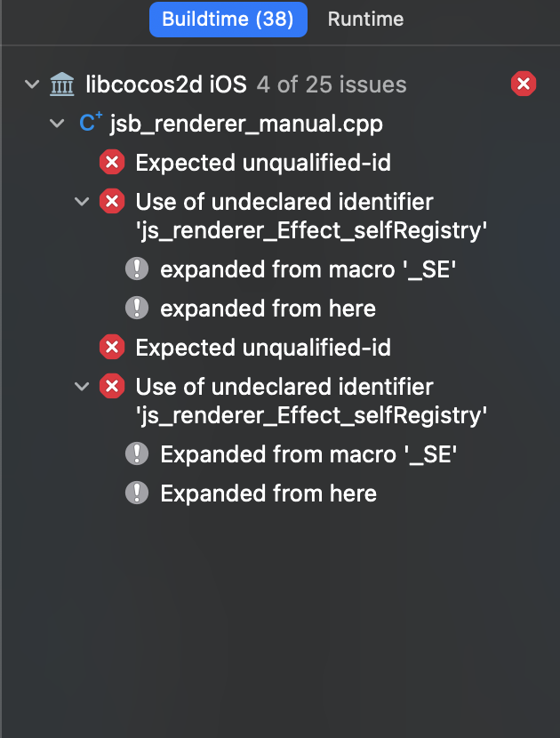Click the error icon of second Expected unqualified-id
This screenshot has height=738, width=560.
[111, 347]
